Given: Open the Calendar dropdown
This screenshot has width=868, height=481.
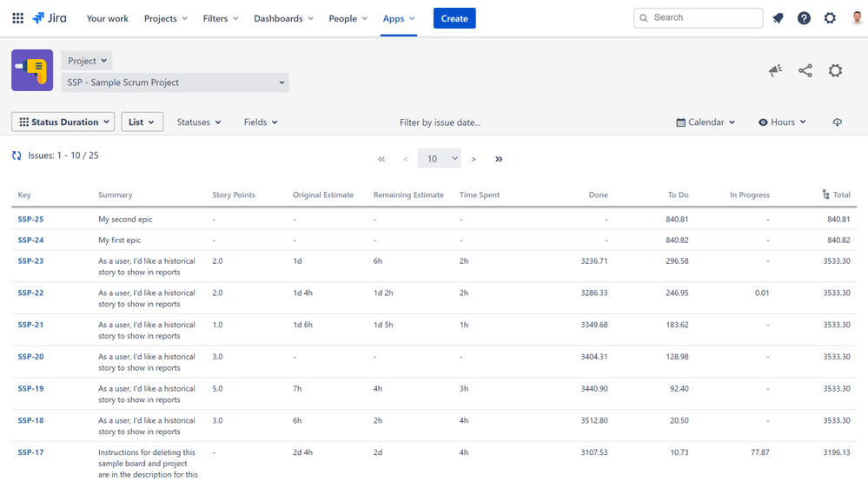Looking at the screenshot, I should 706,122.
